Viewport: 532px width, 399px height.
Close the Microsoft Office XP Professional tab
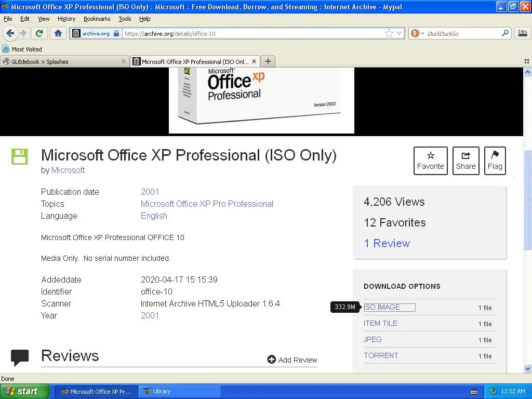pyautogui.click(x=254, y=61)
